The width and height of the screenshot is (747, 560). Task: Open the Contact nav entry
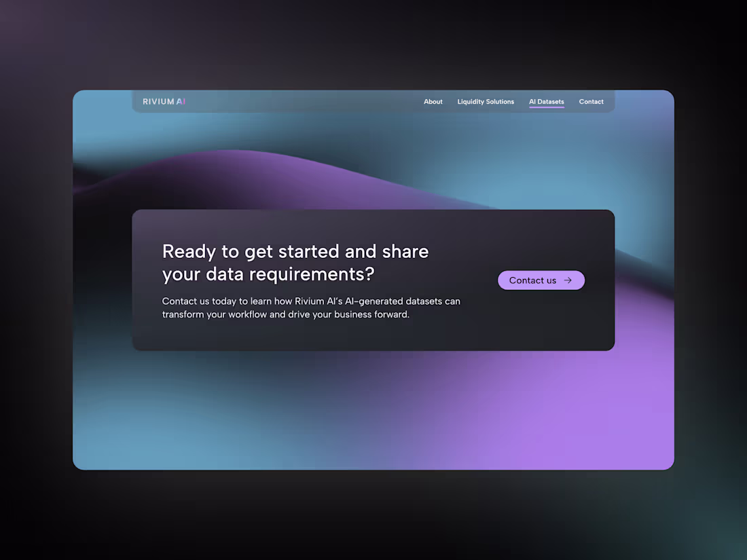[x=591, y=101]
